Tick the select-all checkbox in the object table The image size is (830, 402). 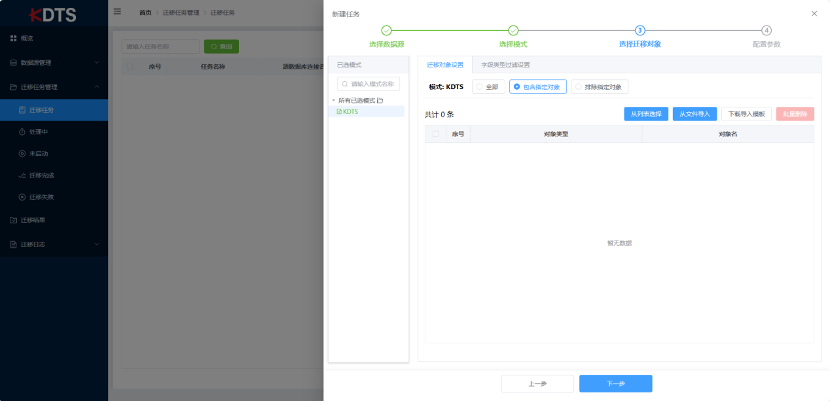[x=436, y=134]
